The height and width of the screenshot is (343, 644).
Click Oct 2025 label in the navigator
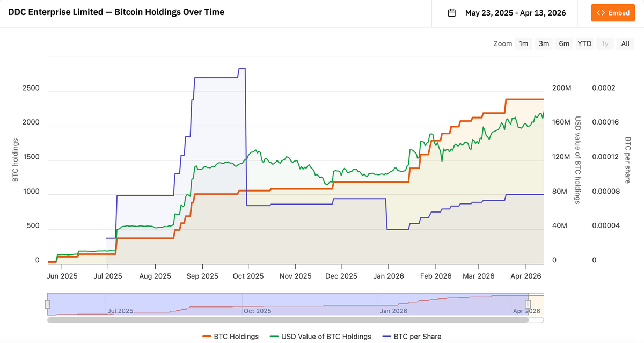(257, 311)
